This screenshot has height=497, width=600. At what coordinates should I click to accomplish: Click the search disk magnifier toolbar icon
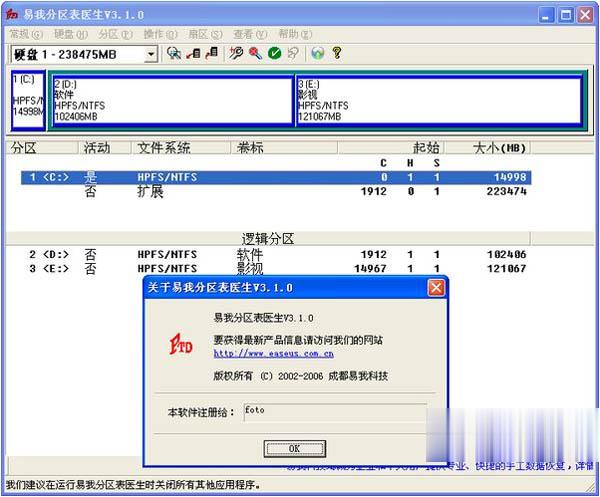click(x=174, y=53)
